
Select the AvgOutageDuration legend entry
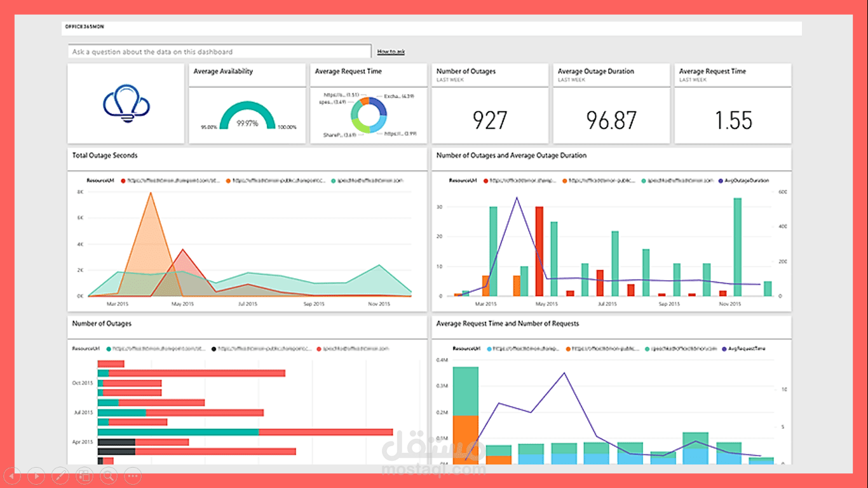(x=743, y=180)
